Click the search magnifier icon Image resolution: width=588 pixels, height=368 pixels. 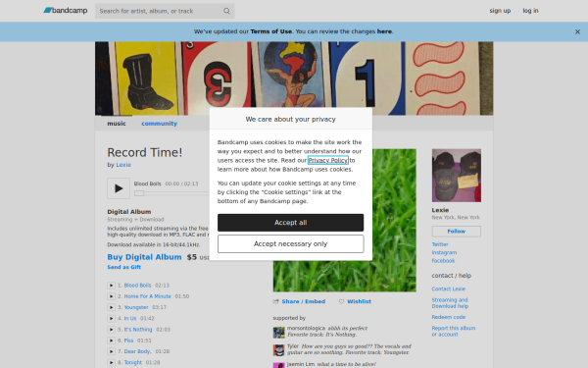226,11
